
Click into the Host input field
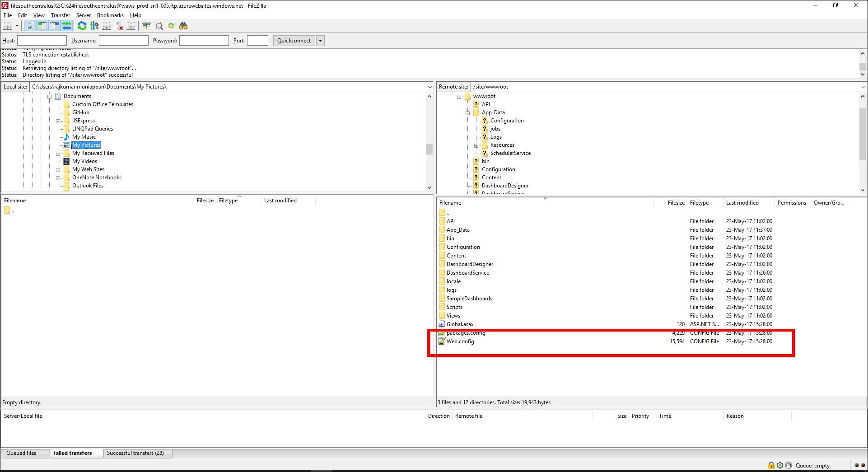(x=42, y=41)
